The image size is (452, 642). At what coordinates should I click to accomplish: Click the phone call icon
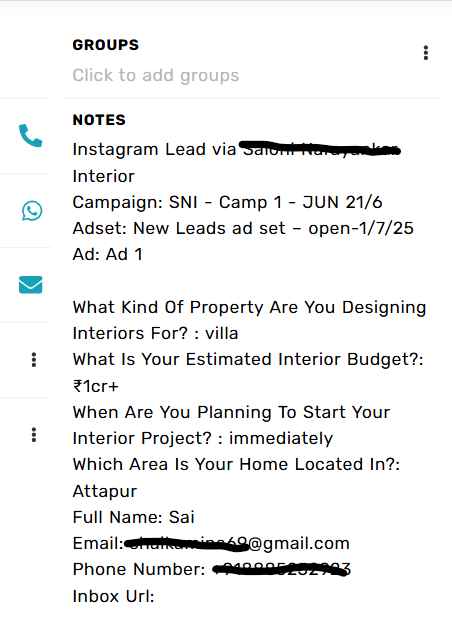pos(30,136)
